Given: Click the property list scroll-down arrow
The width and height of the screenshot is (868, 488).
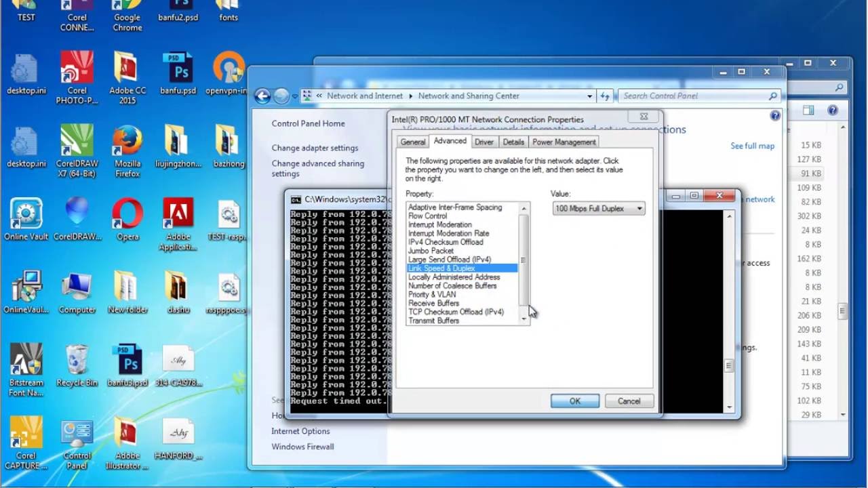Looking at the screenshot, I should (524, 319).
